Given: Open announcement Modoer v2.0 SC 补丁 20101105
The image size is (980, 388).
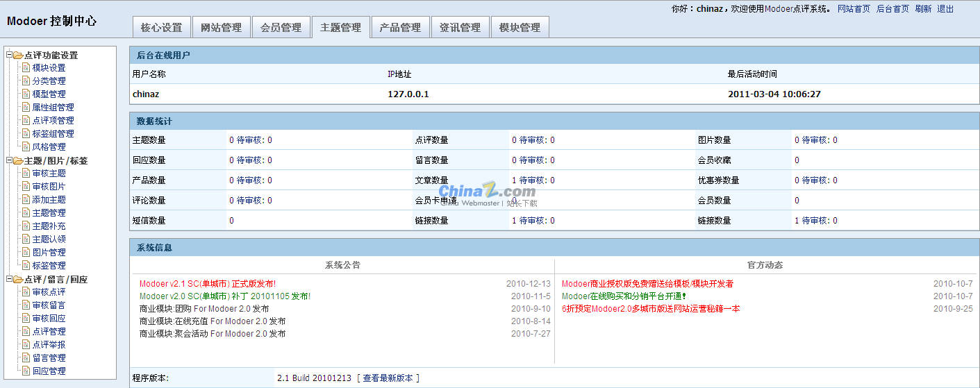Looking at the screenshot, I should click(225, 296).
